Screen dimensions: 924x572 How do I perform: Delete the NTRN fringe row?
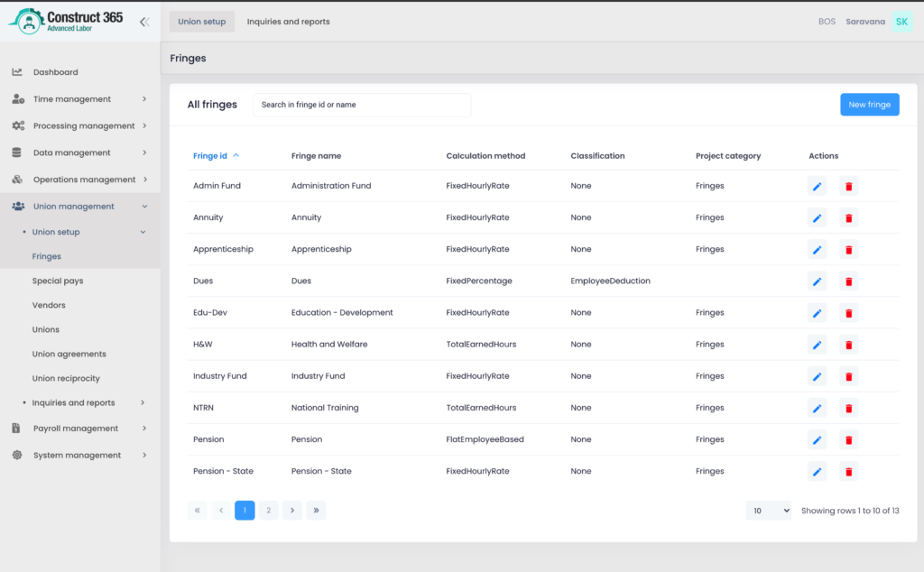[x=848, y=409]
